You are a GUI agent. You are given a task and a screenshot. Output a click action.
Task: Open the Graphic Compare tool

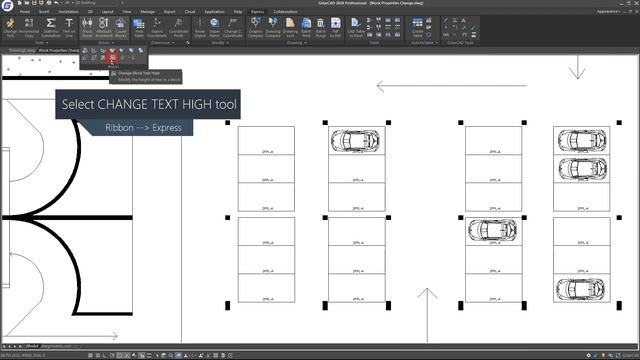256,28
